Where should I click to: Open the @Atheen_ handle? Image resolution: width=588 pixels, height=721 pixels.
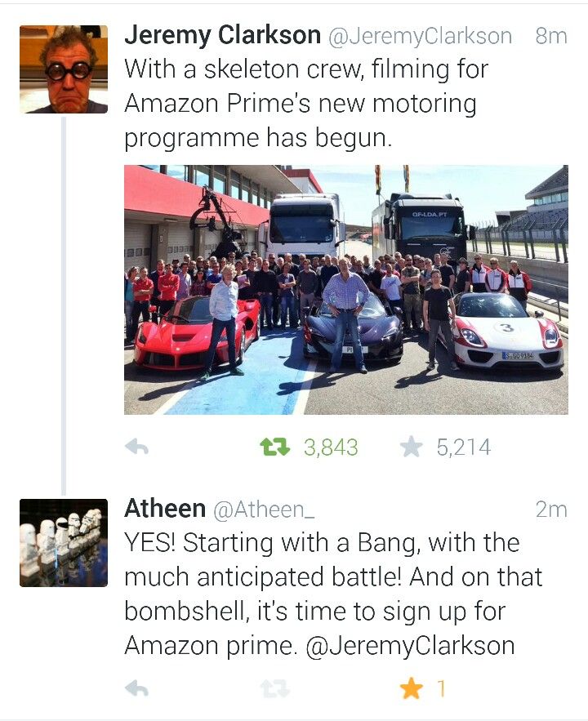(264, 510)
